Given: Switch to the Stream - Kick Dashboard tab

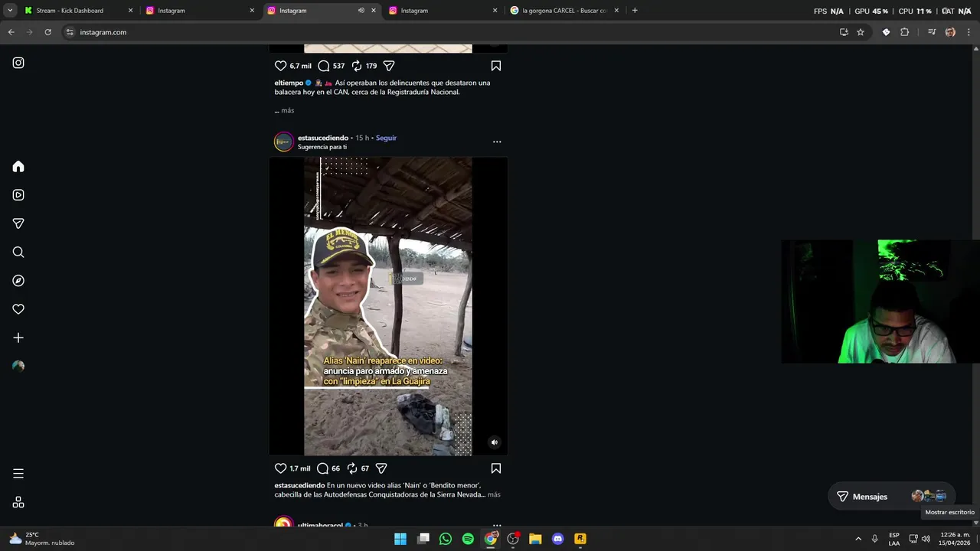Looking at the screenshot, I should (70, 11).
